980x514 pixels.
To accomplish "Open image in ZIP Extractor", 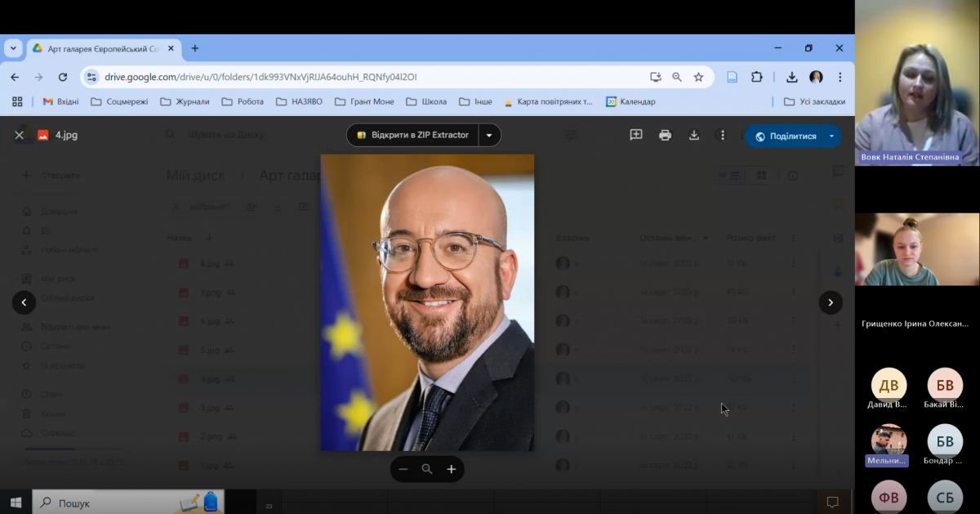I will pyautogui.click(x=412, y=136).
